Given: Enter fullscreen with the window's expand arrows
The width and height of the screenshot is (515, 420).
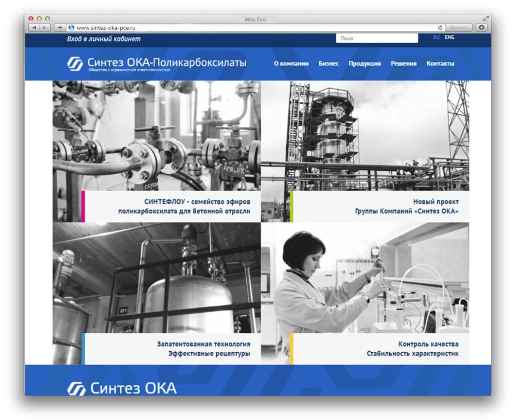Looking at the screenshot, I should point(485,18).
